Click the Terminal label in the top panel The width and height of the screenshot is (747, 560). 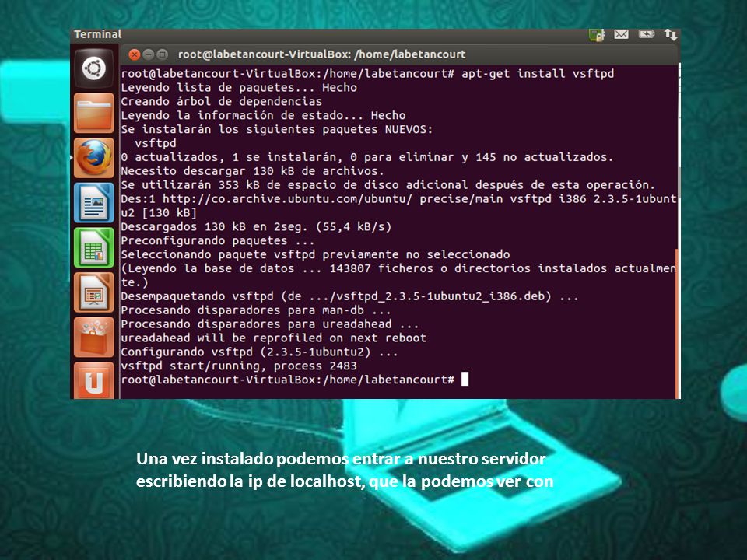coord(98,34)
